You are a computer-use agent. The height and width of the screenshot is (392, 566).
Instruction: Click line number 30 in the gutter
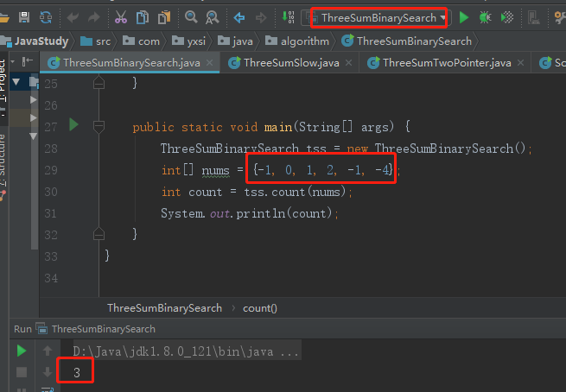click(51, 192)
